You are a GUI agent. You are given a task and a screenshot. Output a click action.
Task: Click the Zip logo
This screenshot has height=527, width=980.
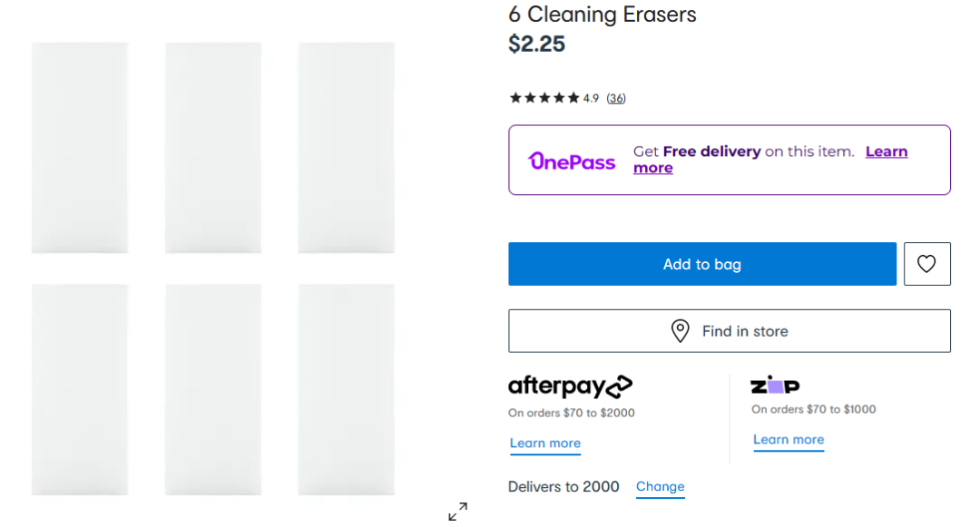click(x=775, y=385)
